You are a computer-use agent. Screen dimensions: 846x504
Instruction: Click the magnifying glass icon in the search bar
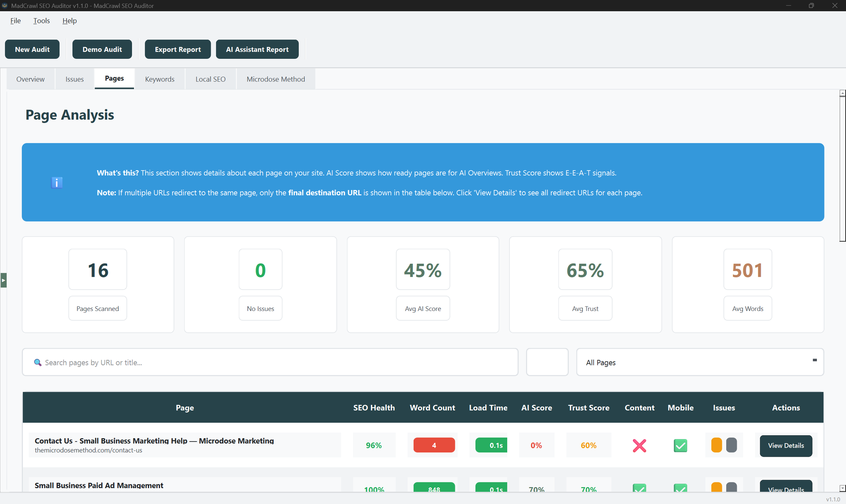37,362
